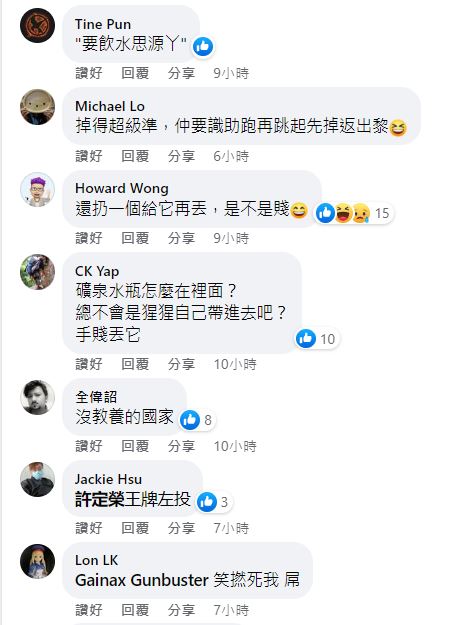
Task: Open Tine Pun's profile picture
Action: pyautogui.click(x=37, y=25)
